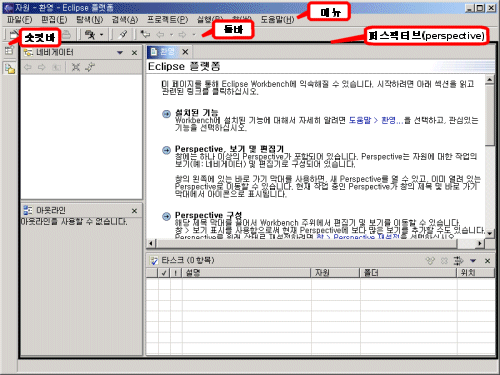Image resolution: width=500 pixels, height=375 pixels.
Task: Click the Open Perspective icon in shortcut bar
Action: (x=9, y=51)
